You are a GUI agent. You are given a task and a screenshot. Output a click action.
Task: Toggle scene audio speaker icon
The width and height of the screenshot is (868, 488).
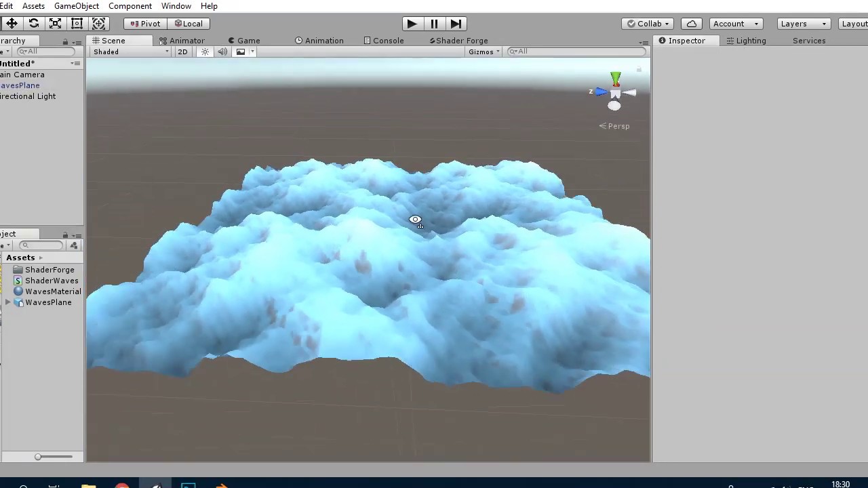pyautogui.click(x=222, y=52)
